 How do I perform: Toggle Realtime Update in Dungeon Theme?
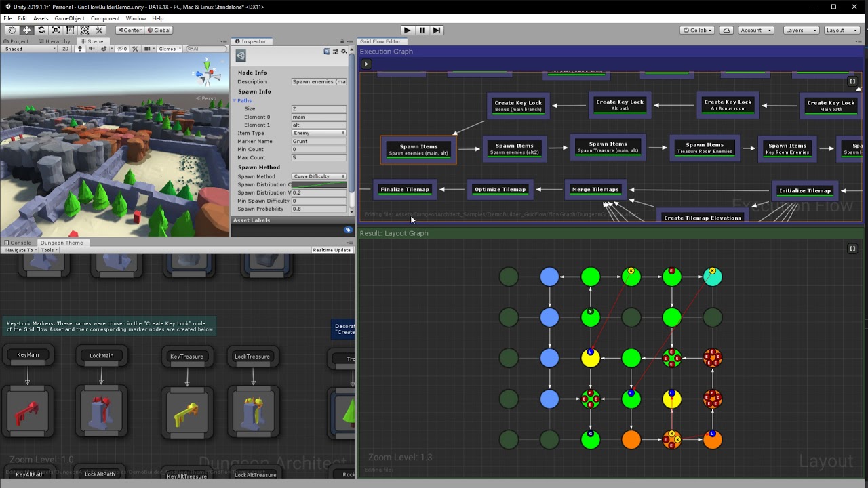pyautogui.click(x=332, y=250)
